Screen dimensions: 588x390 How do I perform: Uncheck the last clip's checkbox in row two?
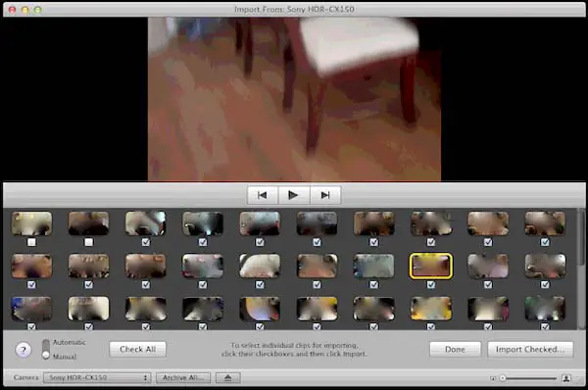point(545,285)
